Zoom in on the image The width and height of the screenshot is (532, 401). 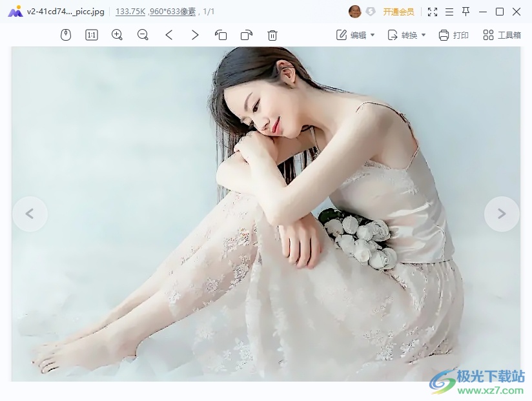click(x=117, y=35)
